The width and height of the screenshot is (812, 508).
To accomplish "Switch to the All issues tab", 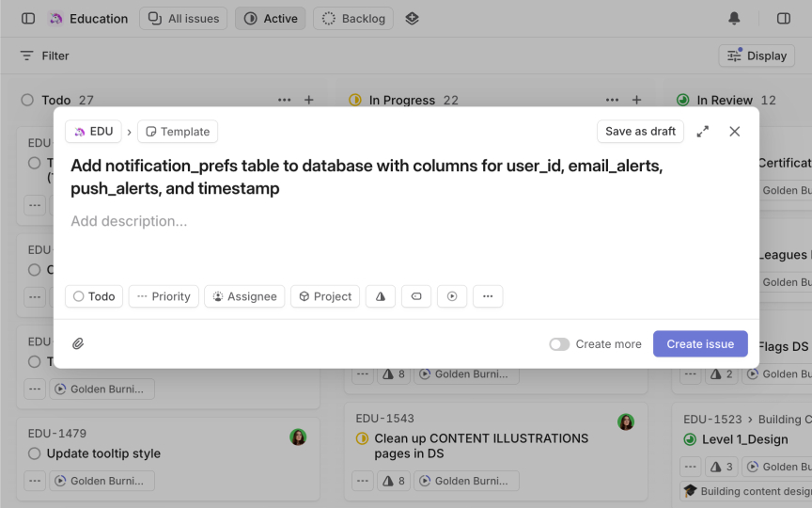I will [x=183, y=19].
